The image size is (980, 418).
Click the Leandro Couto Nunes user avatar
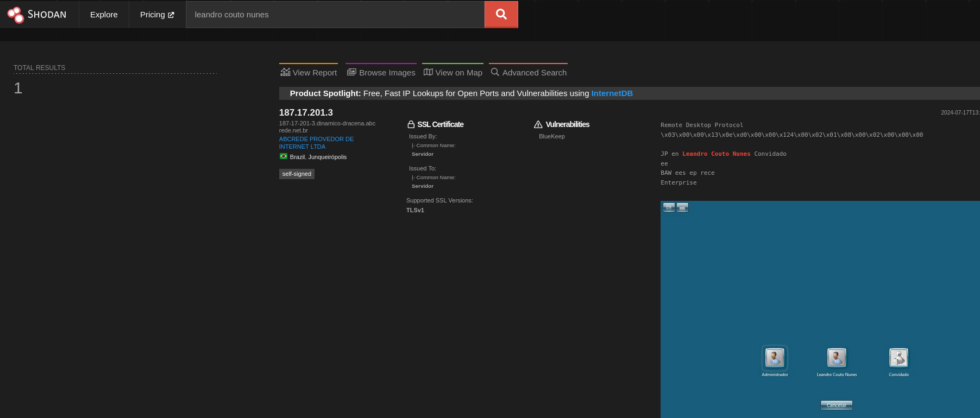click(x=837, y=358)
